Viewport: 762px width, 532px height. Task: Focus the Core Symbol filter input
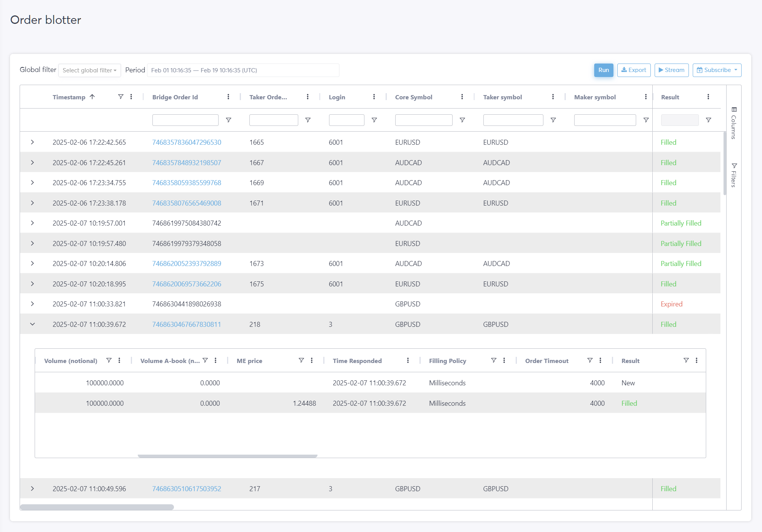(x=424, y=120)
